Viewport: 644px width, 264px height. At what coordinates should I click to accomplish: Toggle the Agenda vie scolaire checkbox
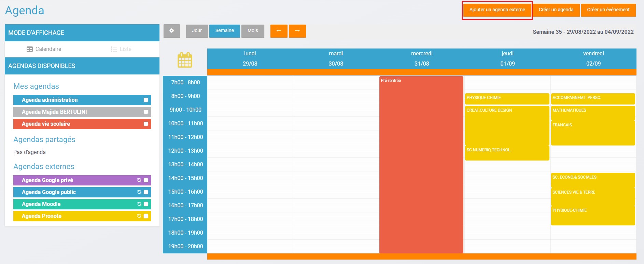tap(146, 124)
